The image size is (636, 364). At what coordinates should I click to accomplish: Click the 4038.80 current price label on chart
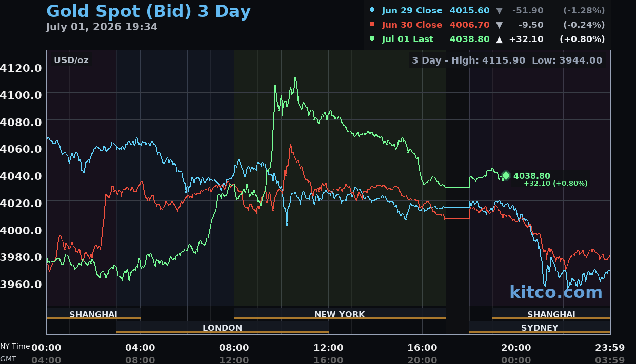coord(532,176)
